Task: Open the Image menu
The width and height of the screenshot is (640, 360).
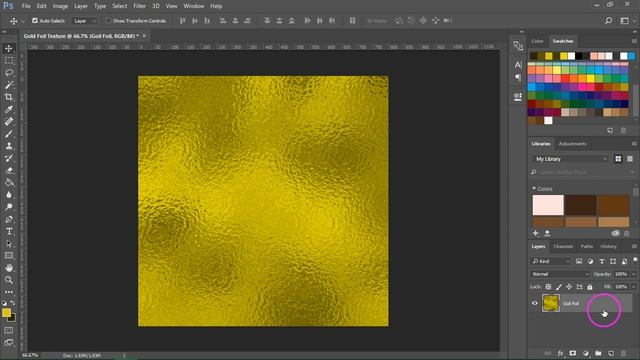Action: 60,6
